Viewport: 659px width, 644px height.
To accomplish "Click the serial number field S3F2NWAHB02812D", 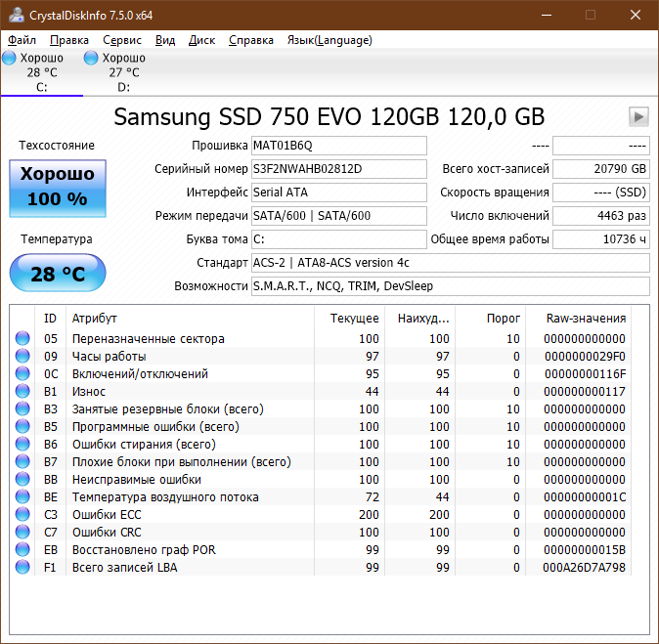I will pyautogui.click(x=339, y=169).
